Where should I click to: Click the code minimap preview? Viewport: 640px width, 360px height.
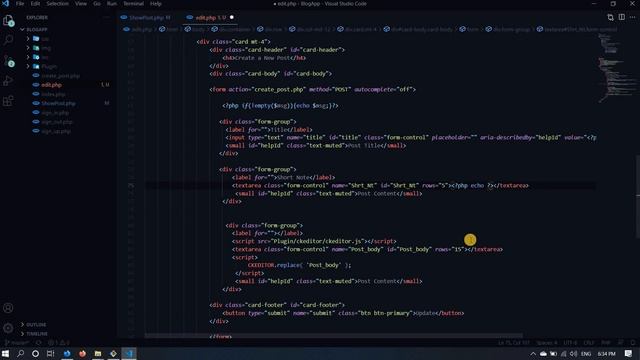pyautogui.click(x=616, y=68)
